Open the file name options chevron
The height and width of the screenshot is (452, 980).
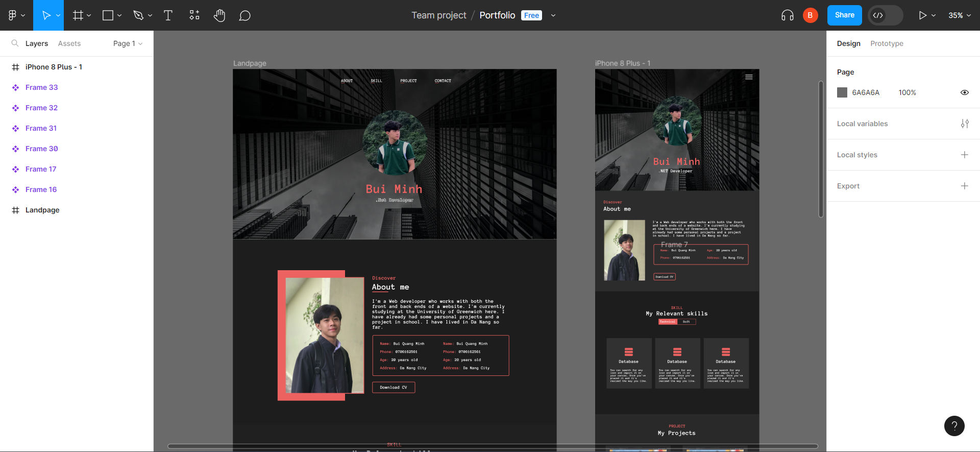click(553, 15)
